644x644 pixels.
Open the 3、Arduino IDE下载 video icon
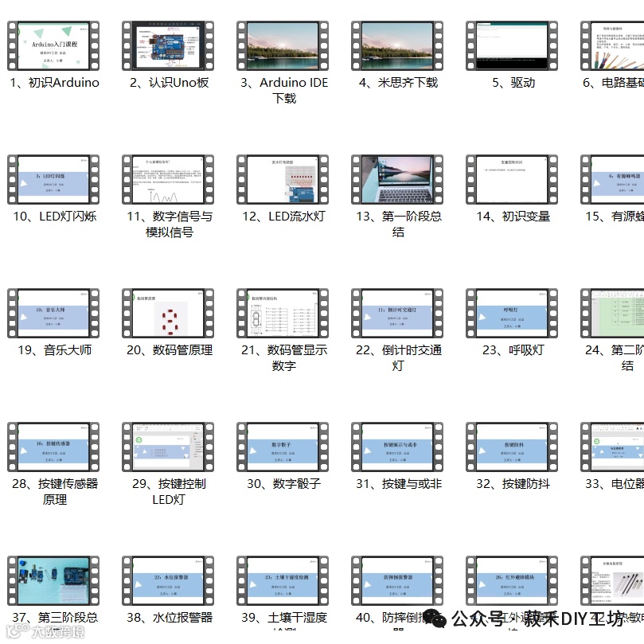tap(283, 45)
